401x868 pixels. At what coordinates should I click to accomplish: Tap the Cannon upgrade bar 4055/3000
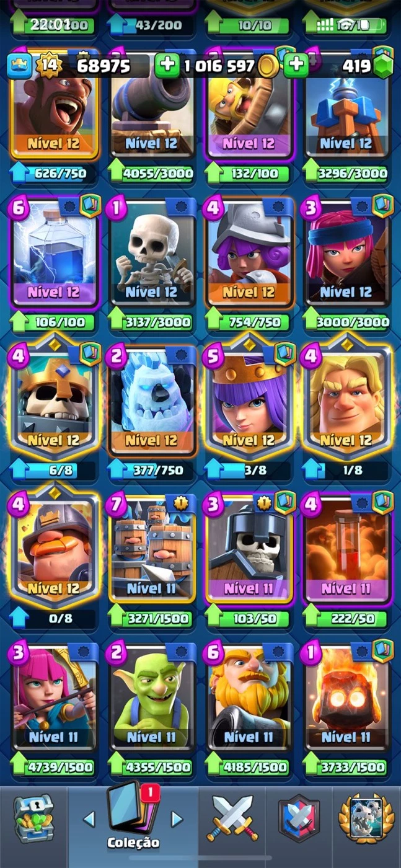point(151,174)
